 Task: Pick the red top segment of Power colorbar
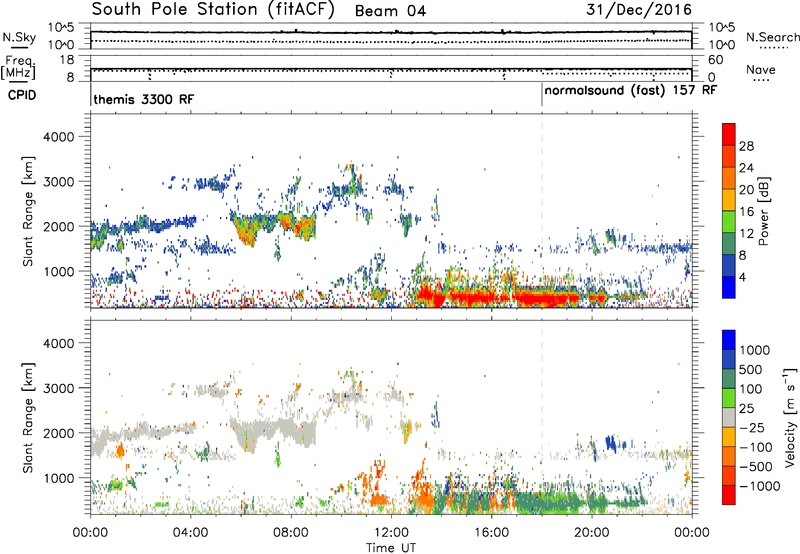point(729,134)
